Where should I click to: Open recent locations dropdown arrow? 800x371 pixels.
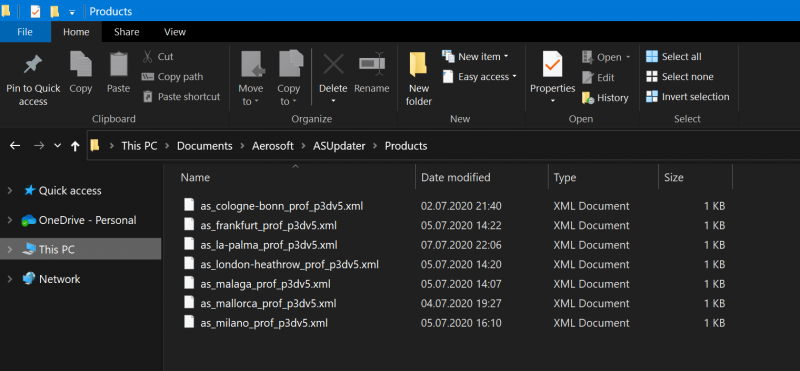pyautogui.click(x=58, y=146)
